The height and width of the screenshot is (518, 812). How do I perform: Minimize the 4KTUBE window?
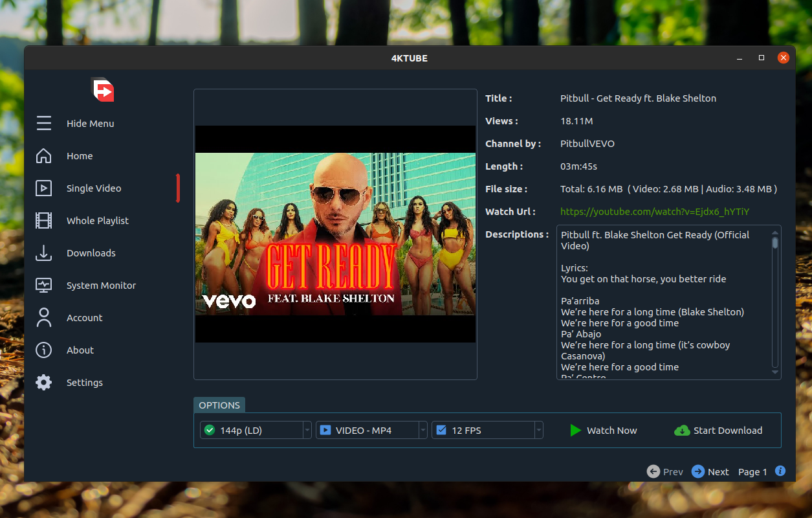coord(740,58)
